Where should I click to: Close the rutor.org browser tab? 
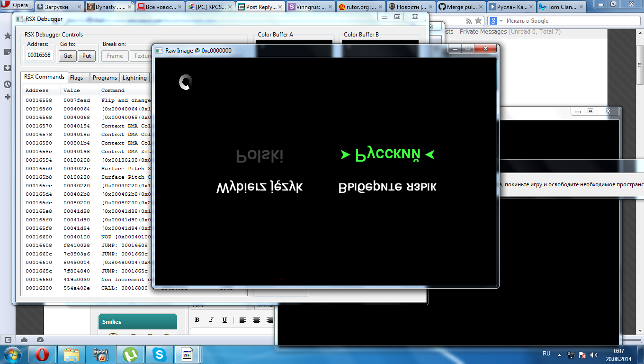coord(380,7)
